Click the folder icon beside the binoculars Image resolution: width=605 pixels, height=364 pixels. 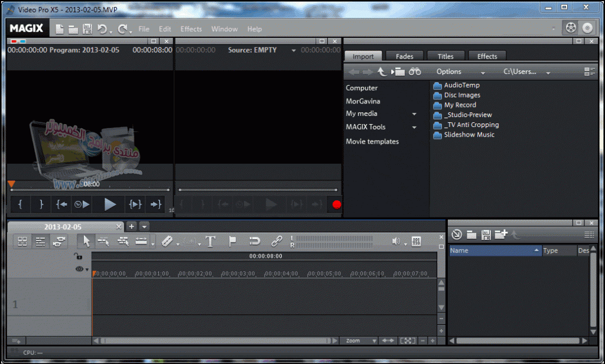point(398,71)
